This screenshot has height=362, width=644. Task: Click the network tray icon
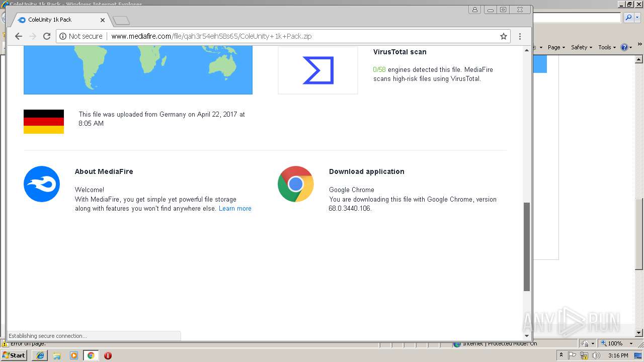tap(584, 355)
